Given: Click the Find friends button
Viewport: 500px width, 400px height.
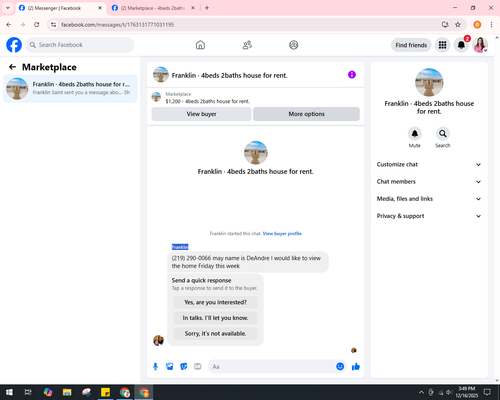Looking at the screenshot, I should click(x=411, y=45).
